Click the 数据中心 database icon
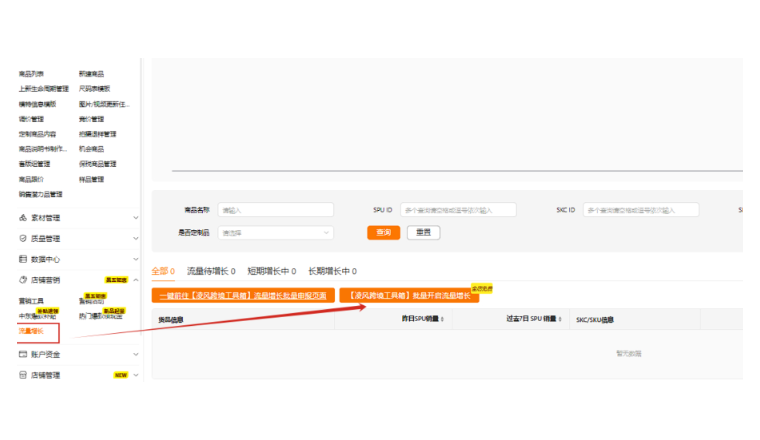This screenshot has height=440, width=760. point(23,259)
